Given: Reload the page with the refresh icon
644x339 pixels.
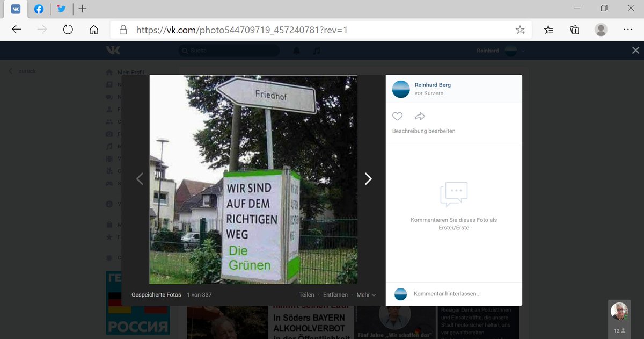Looking at the screenshot, I should [x=68, y=30].
